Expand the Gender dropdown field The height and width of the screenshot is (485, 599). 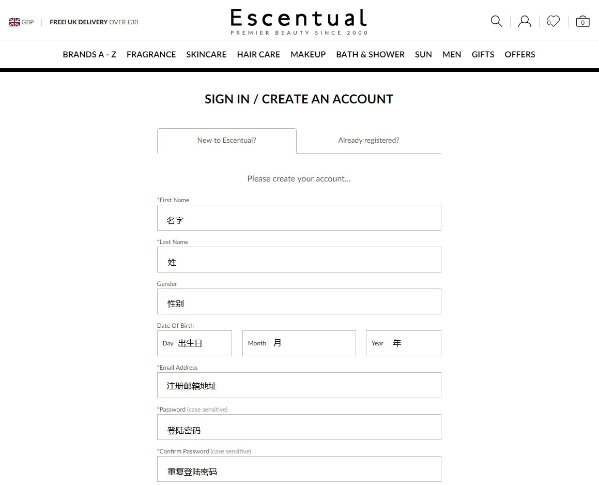click(299, 302)
